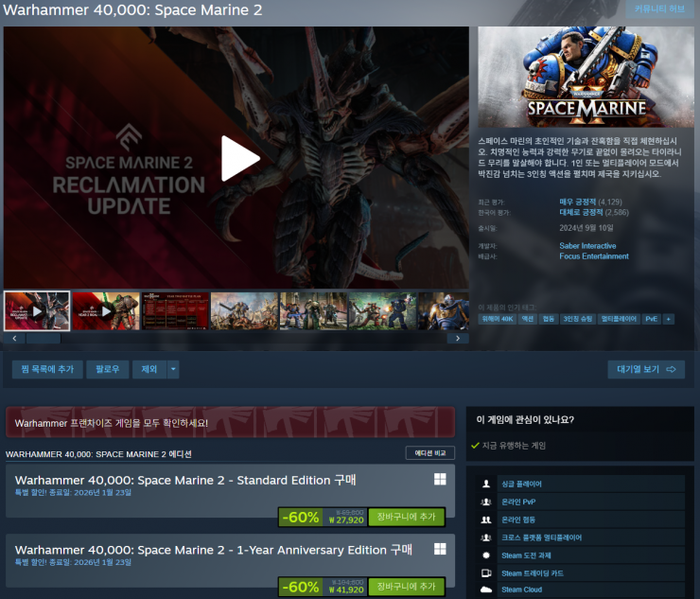Add the Standard Edition to cart

(x=406, y=517)
